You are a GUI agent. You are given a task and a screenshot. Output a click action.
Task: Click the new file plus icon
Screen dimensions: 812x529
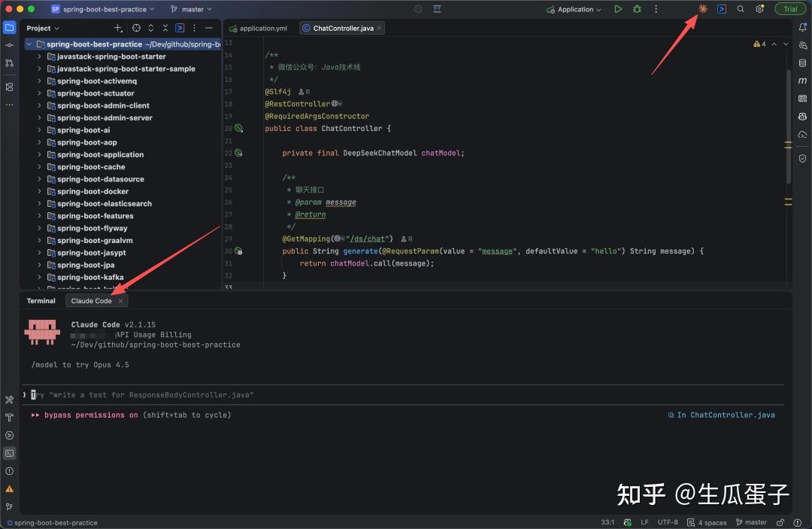pyautogui.click(x=118, y=28)
